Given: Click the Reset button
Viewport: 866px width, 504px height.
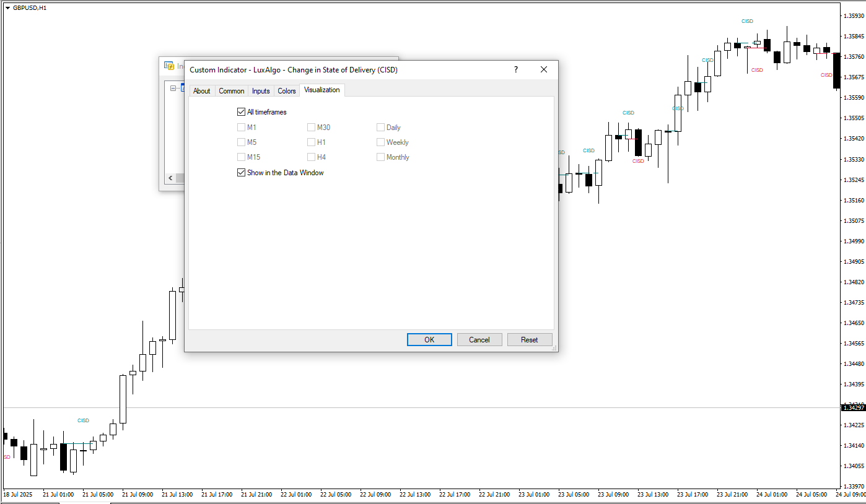Looking at the screenshot, I should pyautogui.click(x=530, y=339).
